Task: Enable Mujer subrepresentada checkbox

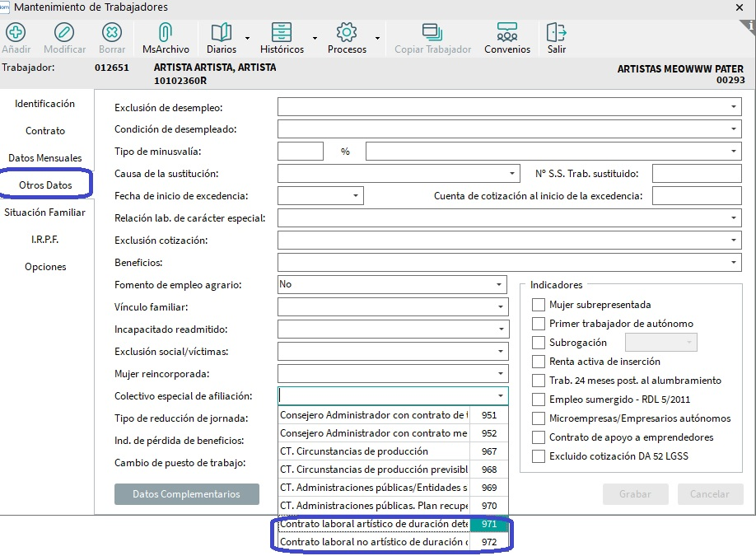Action: [539, 305]
